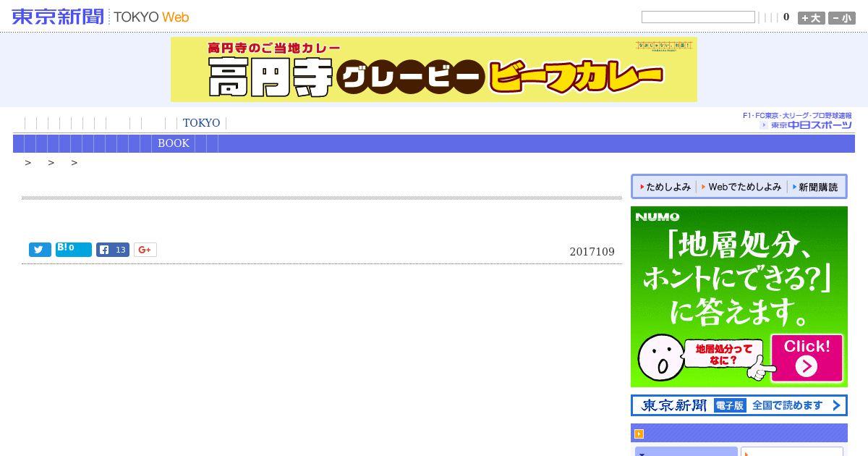Open Webでためしよみ link

tap(742, 187)
